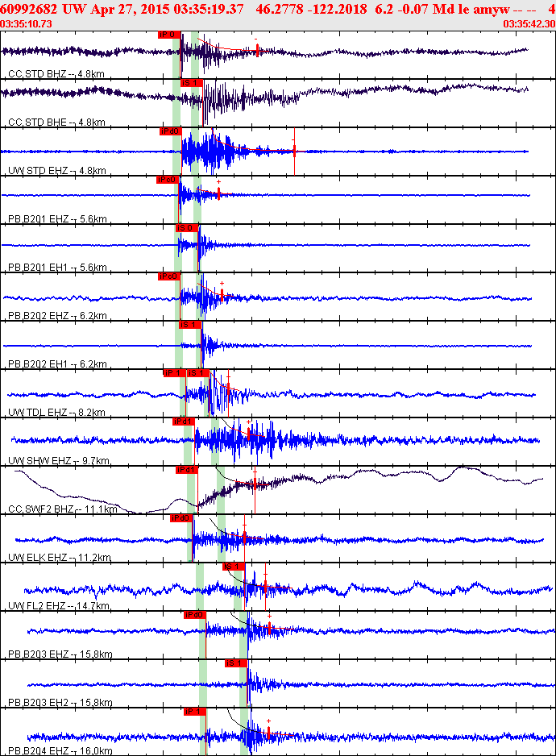This screenshot has height=756, width=556.
Task: Select the red coda marker on PB.B203 EHZ
Action: tap(270, 627)
